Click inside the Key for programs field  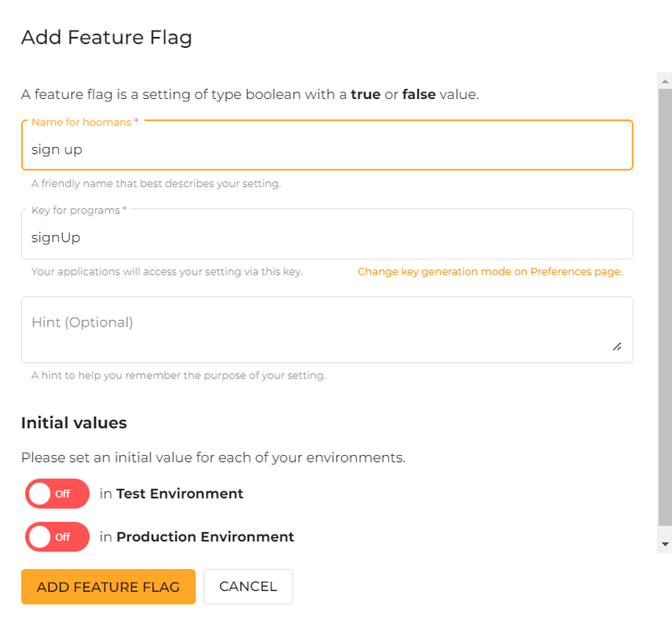point(328,237)
